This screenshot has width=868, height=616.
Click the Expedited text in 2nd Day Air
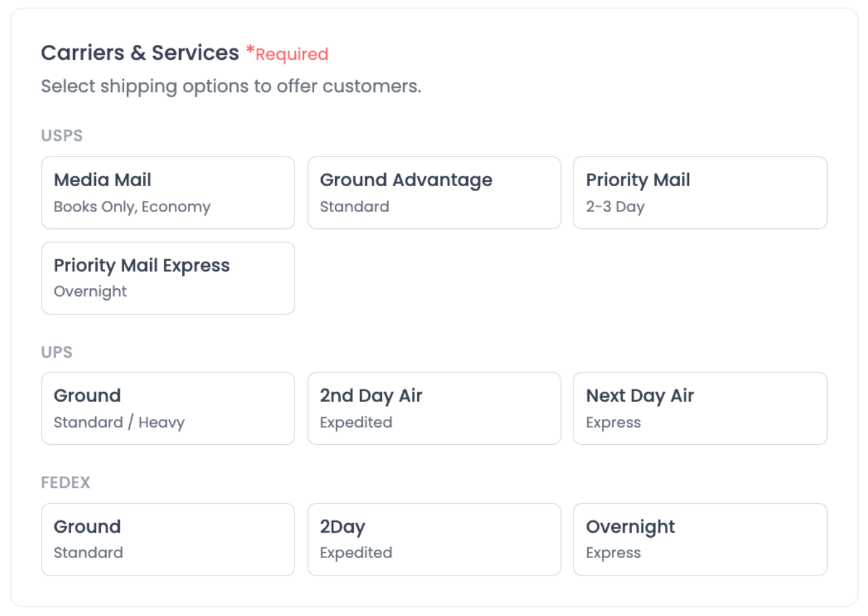point(356,422)
